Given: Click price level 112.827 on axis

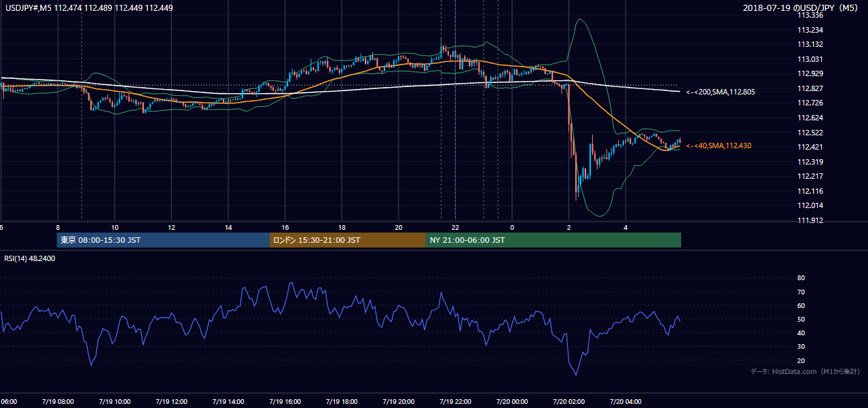Looking at the screenshot, I should (x=810, y=88).
